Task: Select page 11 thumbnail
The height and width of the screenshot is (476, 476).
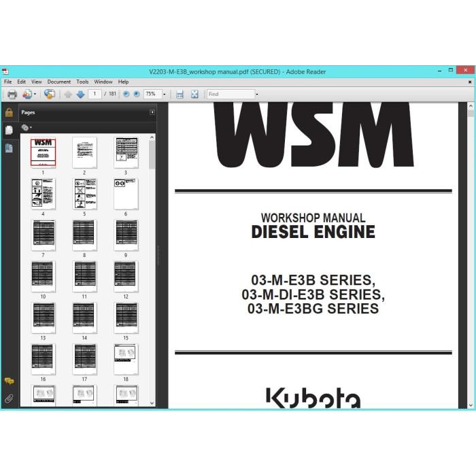Action: 85,277
